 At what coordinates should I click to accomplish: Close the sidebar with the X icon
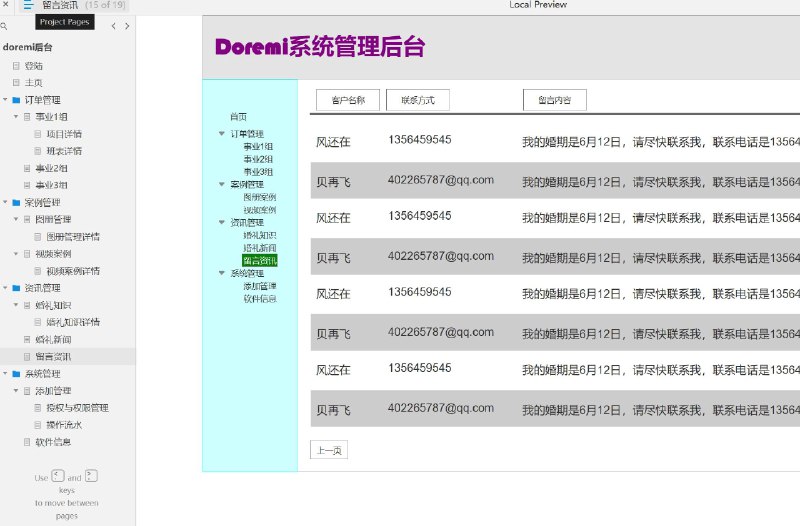pyautogui.click(x=5, y=4)
